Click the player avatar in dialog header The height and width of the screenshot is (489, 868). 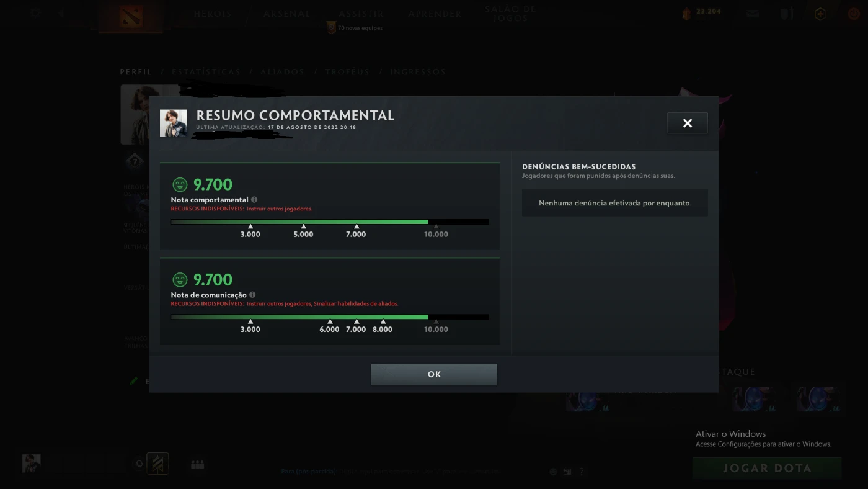click(x=174, y=123)
